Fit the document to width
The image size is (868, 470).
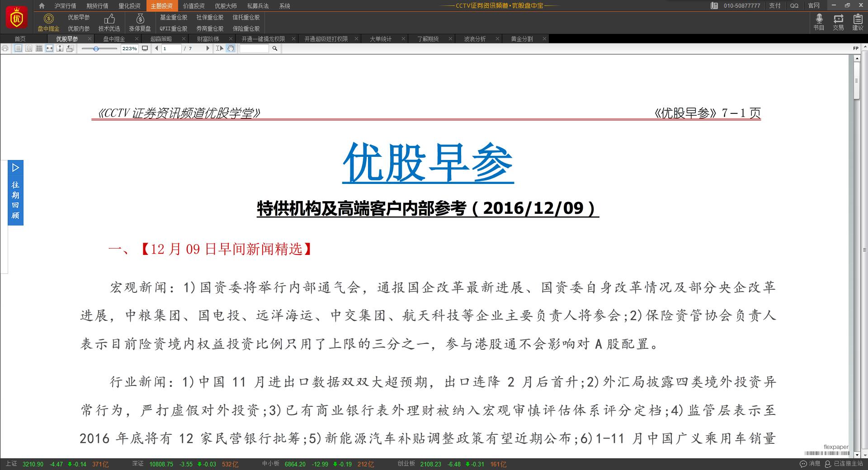[49, 48]
